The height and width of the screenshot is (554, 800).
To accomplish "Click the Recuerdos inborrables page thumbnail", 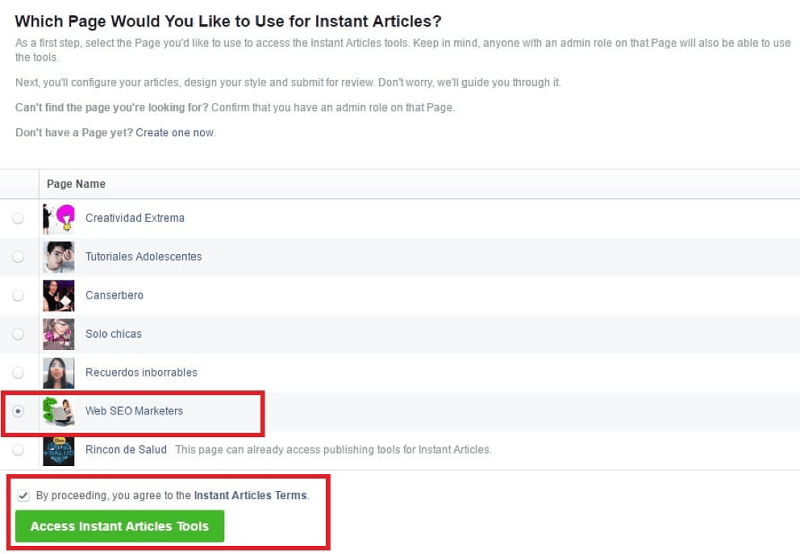I will (x=58, y=373).
